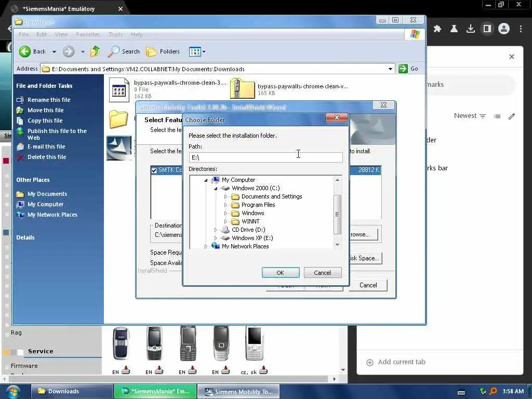Click the directory list scroll up arrow
The height and width of the screenshot is (399, 532).
[x=337, y=180]
